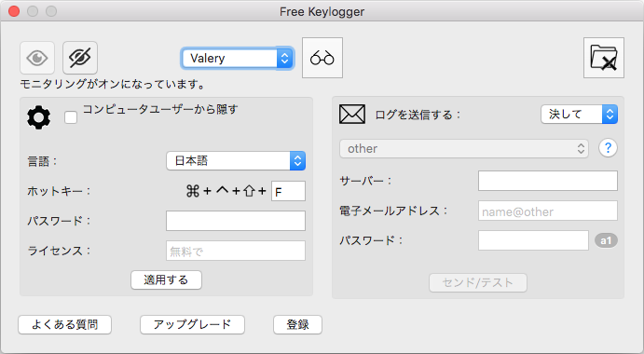Click the delete logs folder icon
The image size is (644, 354).
click(x=604, y=58)
